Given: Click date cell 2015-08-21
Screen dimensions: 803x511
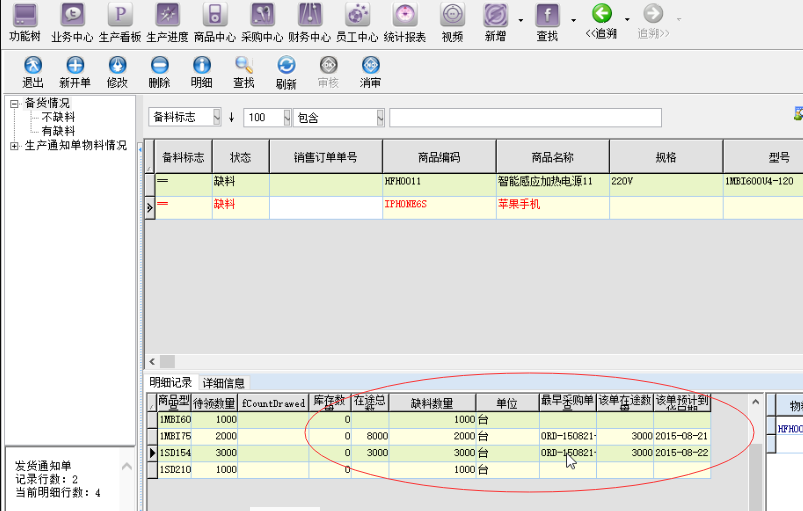Looking at the screenshot, I should [682, 436].
